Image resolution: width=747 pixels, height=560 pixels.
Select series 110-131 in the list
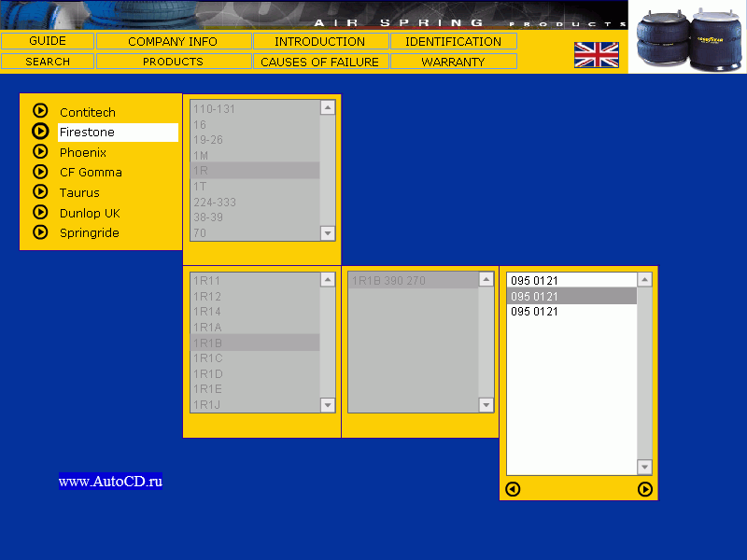(x=255, y=108)
